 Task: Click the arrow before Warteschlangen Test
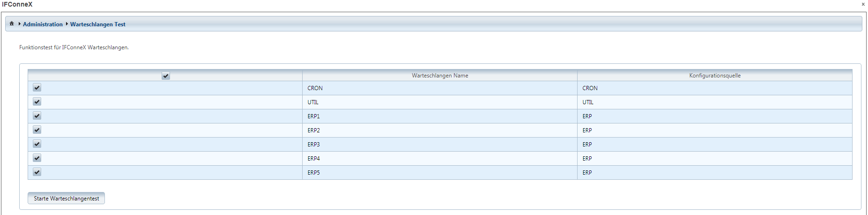(x=67, y=24)
